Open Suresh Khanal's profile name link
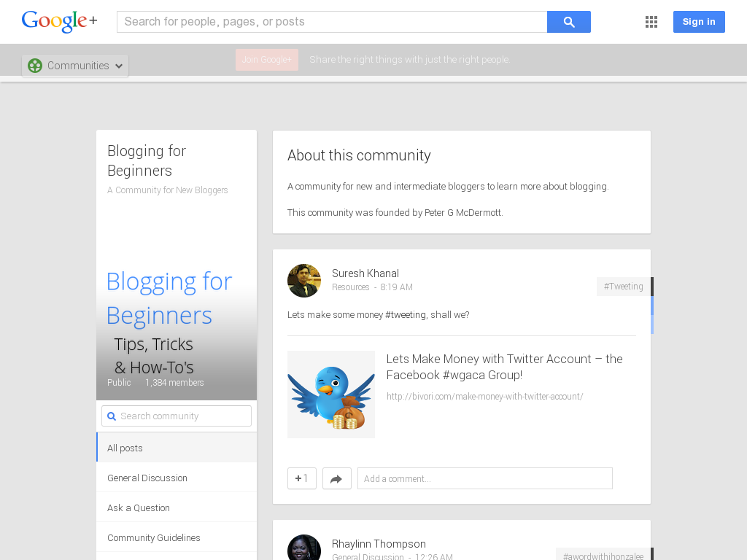This screenshot has width=747, height=560. [x=365, y=273]
